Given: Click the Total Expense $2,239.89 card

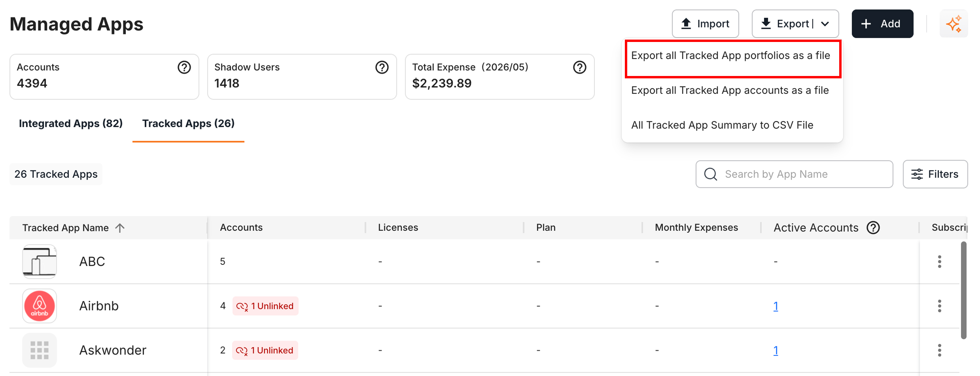Looking at the screenshot, I should point(500,77).
